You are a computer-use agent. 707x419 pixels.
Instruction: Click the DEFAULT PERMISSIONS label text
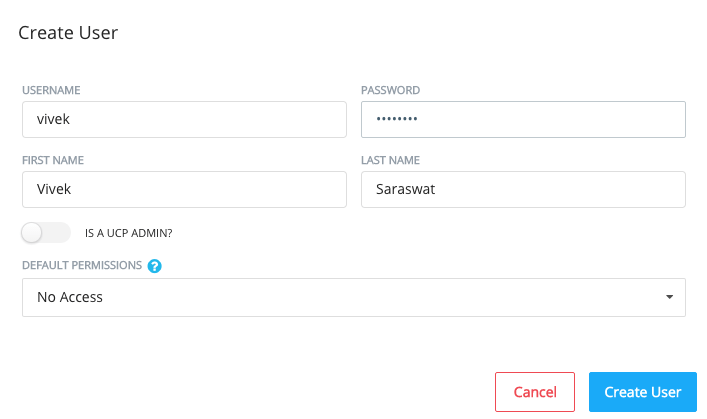click(82, 265)
